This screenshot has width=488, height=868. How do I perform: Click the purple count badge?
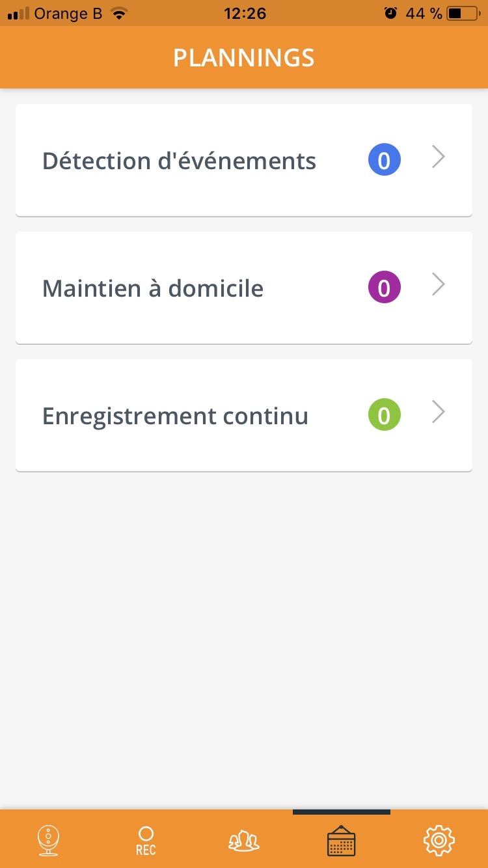(384, 288)
